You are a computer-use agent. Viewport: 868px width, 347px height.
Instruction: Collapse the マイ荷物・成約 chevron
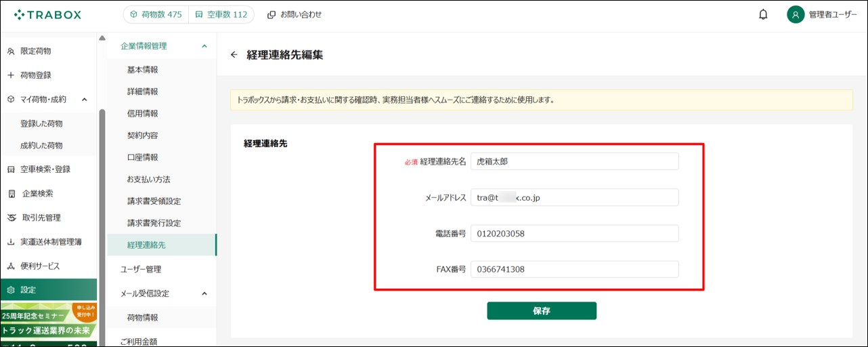tap(85, 100)
